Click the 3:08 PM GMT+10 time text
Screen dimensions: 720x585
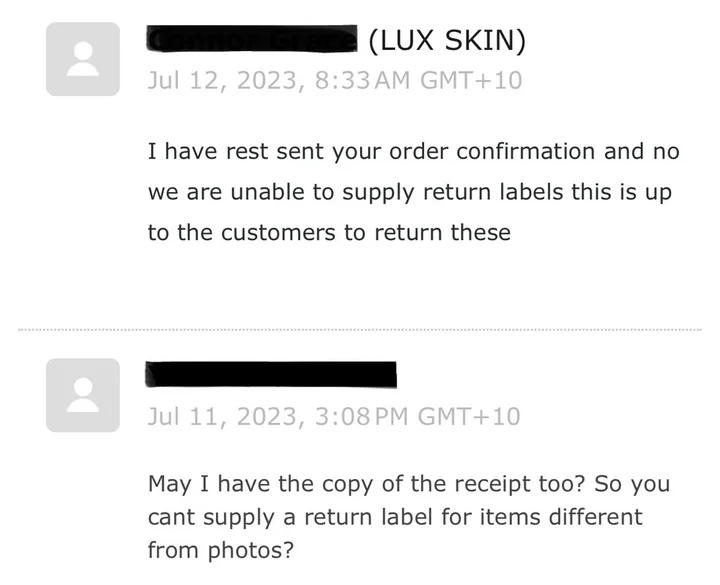(417, 416)
